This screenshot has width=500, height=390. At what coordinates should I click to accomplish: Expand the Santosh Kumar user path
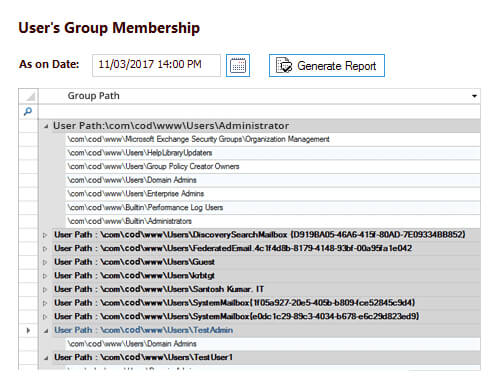[x=45, y=290]
